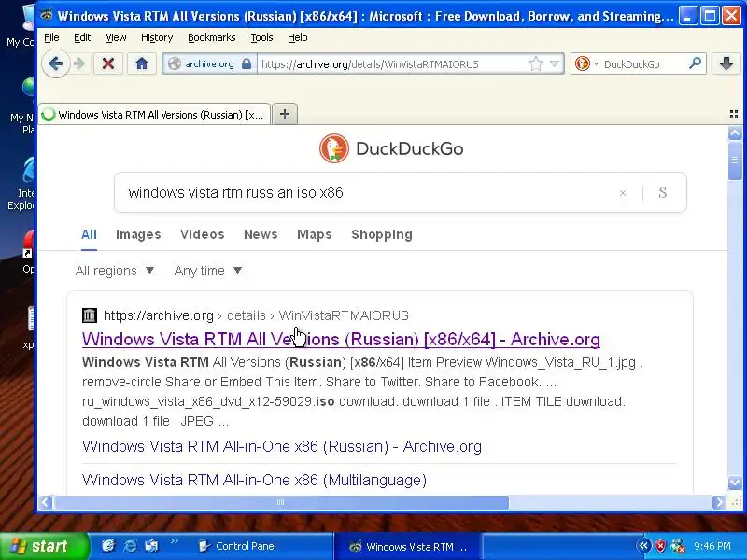This screenshot has height=560, width=747.
Task: Click the taskbar clock 9:46 PM
Action: click(712, 546)
